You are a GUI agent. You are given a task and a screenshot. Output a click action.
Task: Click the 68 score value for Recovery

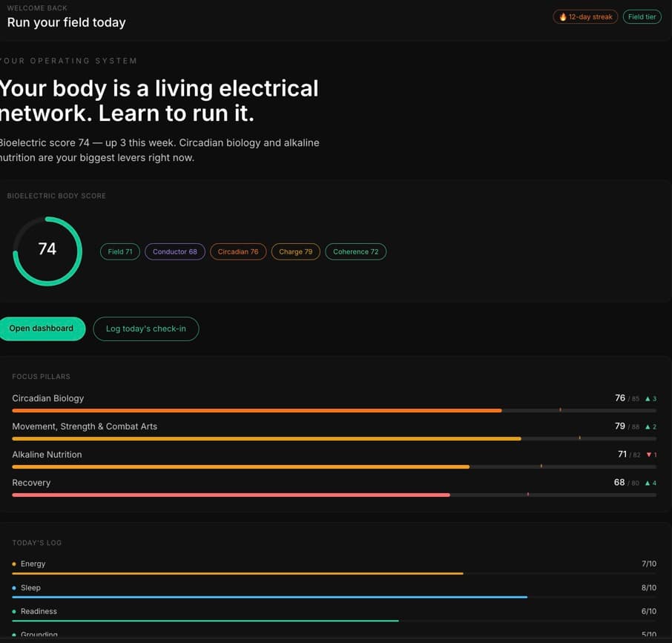pos(619,482)
